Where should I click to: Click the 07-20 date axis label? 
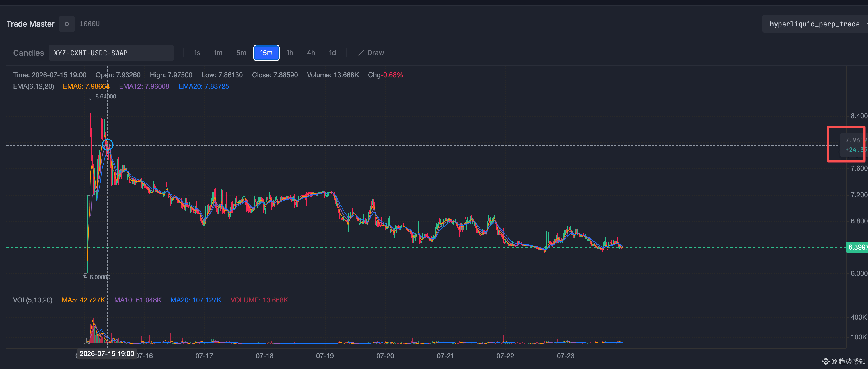click(x=385, y=356)
